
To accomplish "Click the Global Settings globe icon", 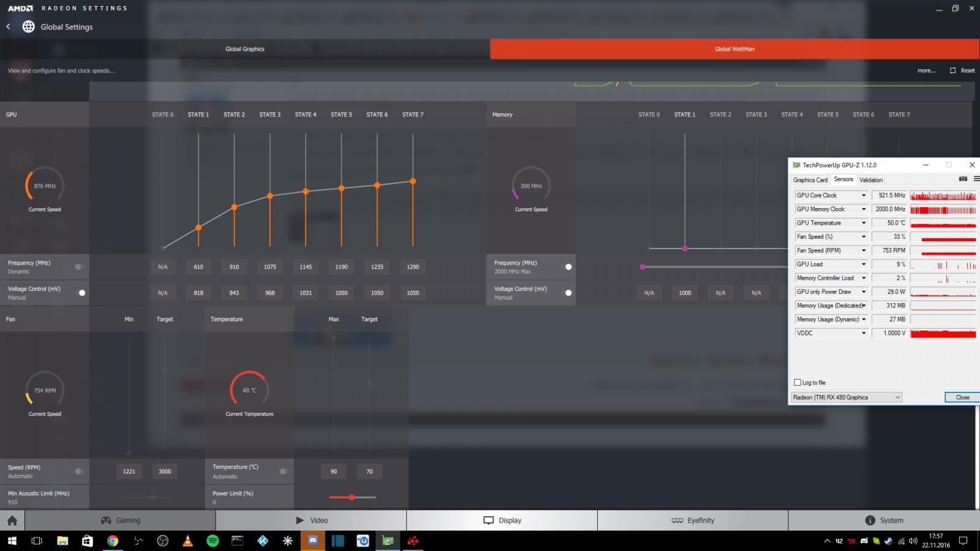I will click(28, 26).
